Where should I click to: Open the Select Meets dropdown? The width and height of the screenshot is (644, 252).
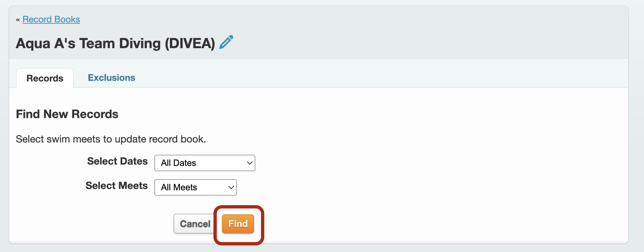tap(196, 187)
